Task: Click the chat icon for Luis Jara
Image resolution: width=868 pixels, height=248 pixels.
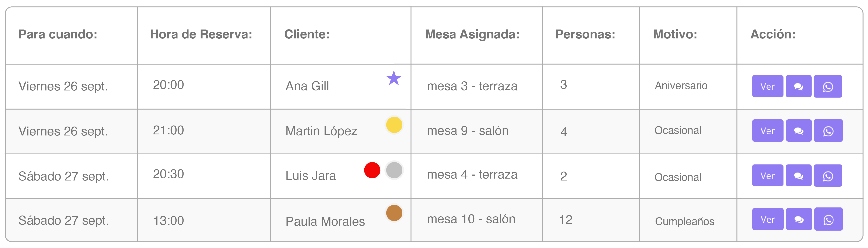Action: [798, 176]
